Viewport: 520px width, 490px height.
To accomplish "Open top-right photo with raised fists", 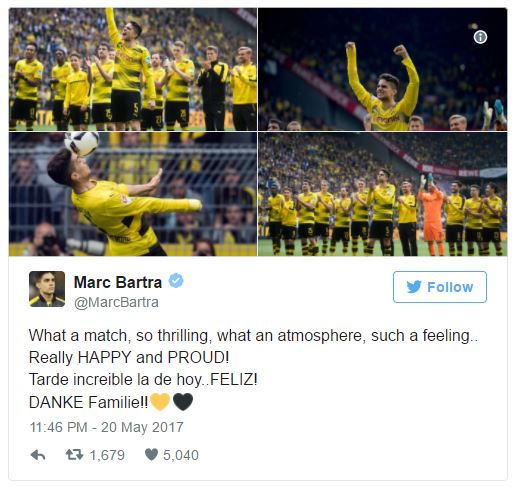I will point(383,69).
